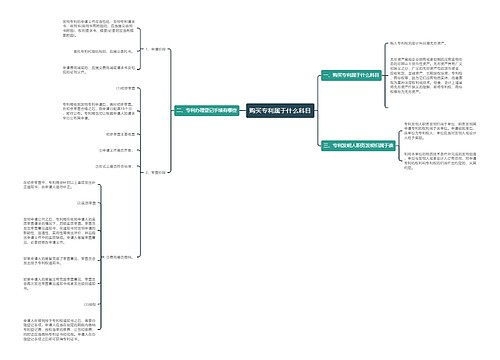Select the 2、审查阶段 sub-node

coord(155,172)
